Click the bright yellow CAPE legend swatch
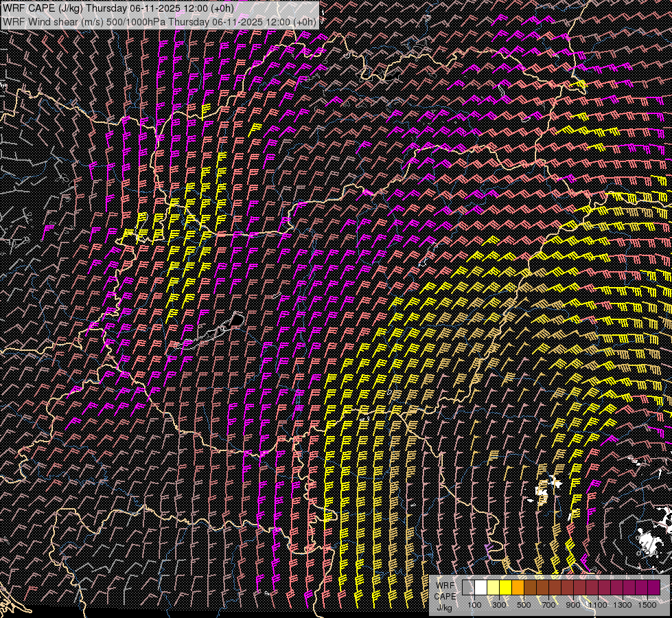 coord(505,587)
